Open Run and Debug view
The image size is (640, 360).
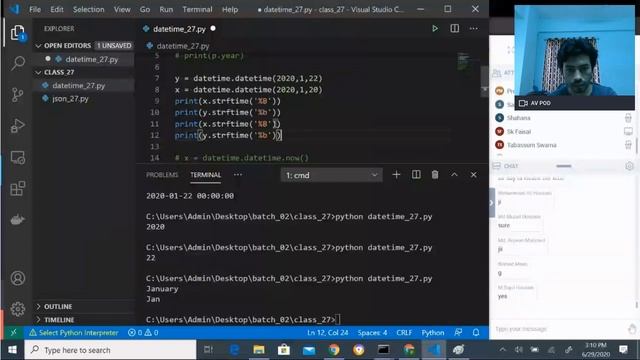18,126
